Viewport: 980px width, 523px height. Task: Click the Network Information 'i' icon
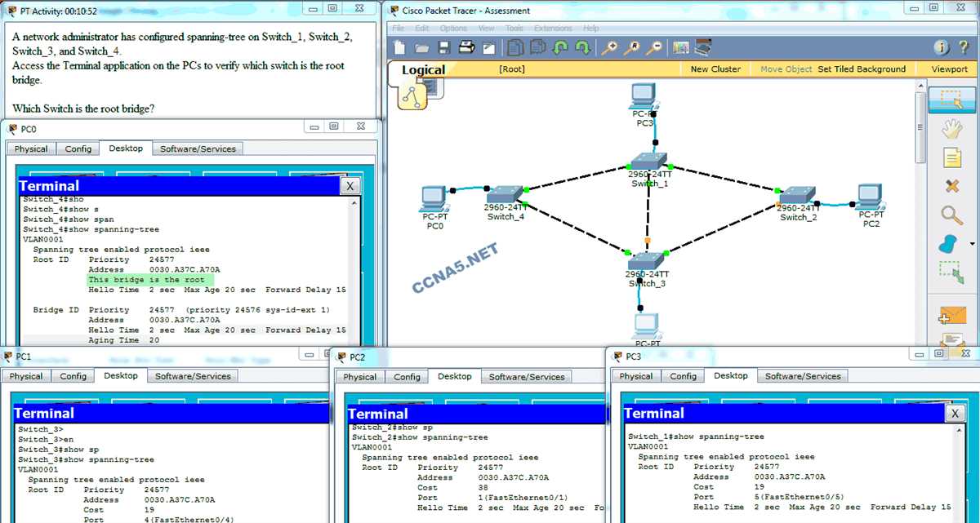942,47
